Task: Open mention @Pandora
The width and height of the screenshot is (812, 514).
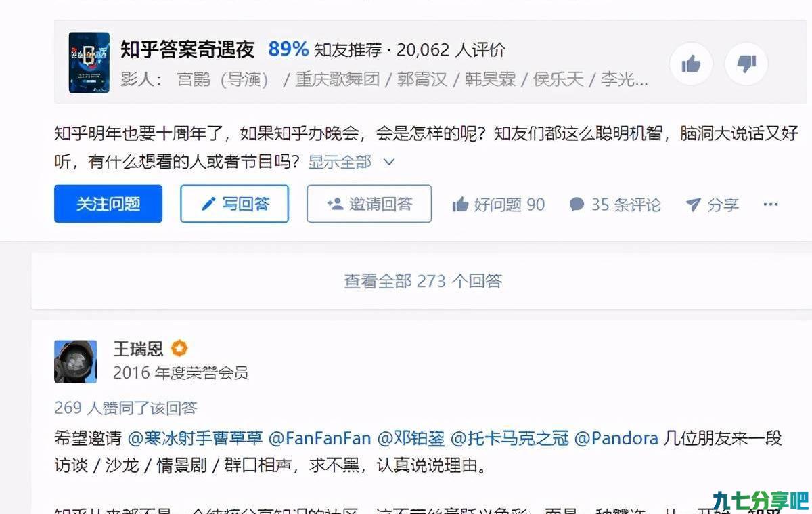Action: coord(616,438)
